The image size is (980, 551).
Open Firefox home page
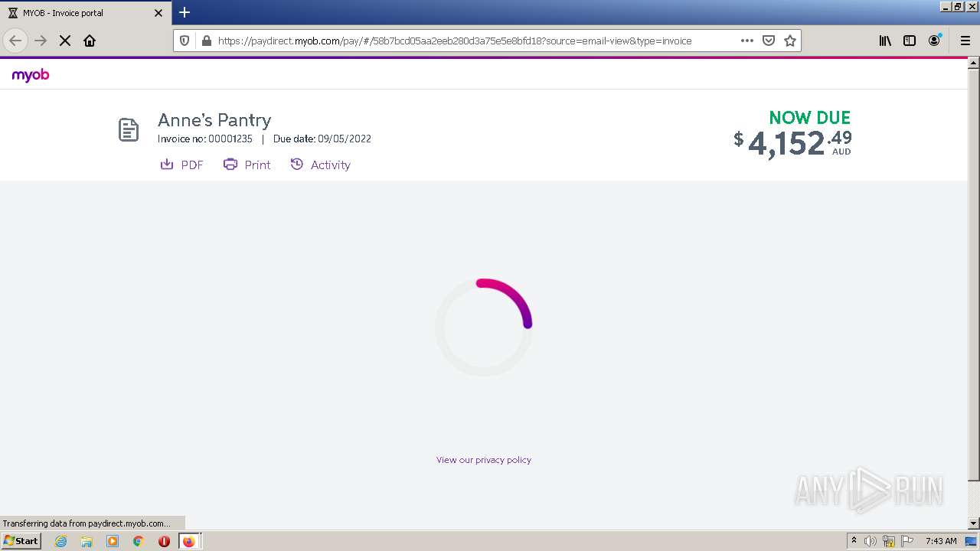click(90, 41)
